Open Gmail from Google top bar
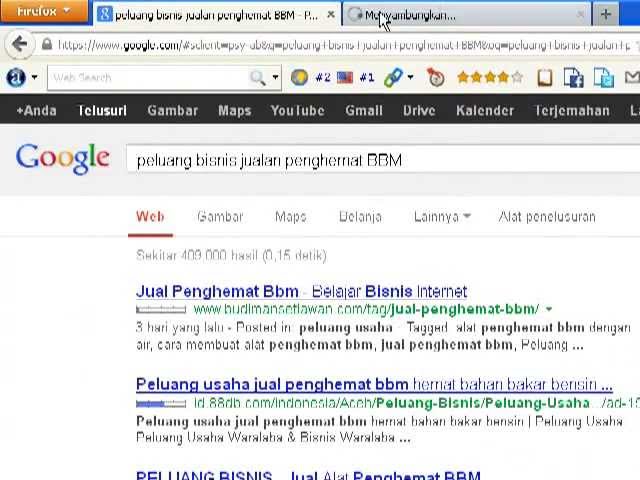The width and height of the screenshot is (640, 480). point(364,110)
